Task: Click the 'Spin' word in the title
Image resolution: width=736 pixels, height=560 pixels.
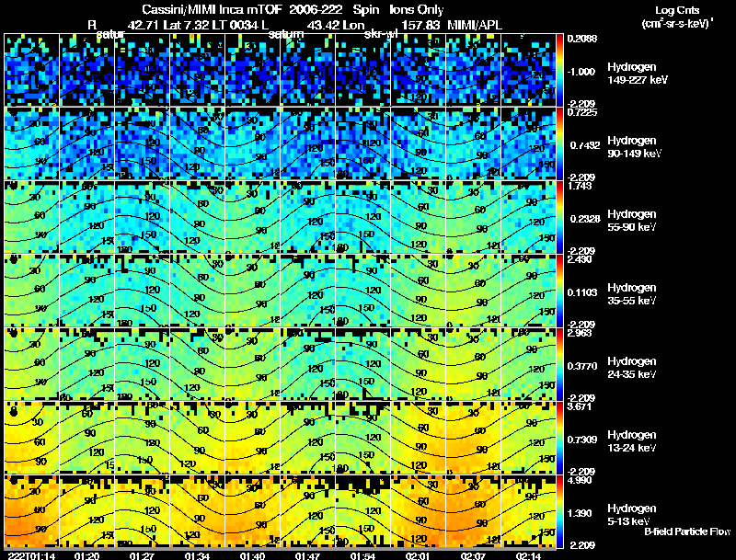Action: pyautogui.click(x=365, y=9)
